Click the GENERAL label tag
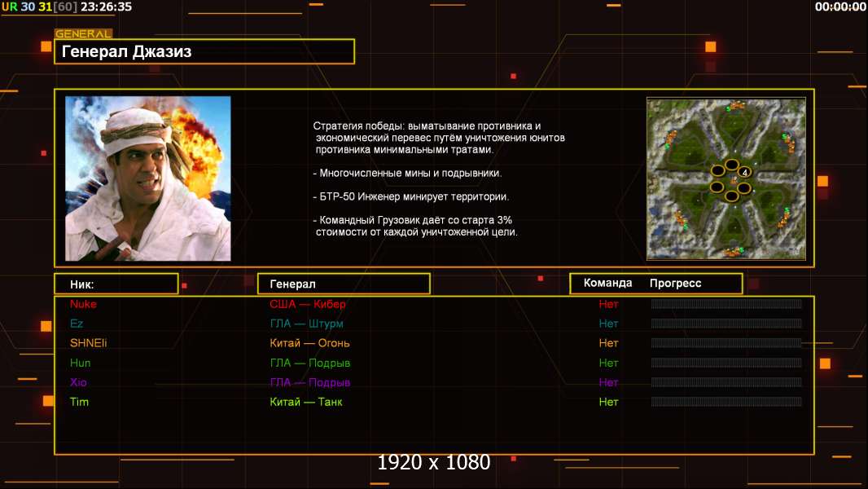 [x=84, y=33]
